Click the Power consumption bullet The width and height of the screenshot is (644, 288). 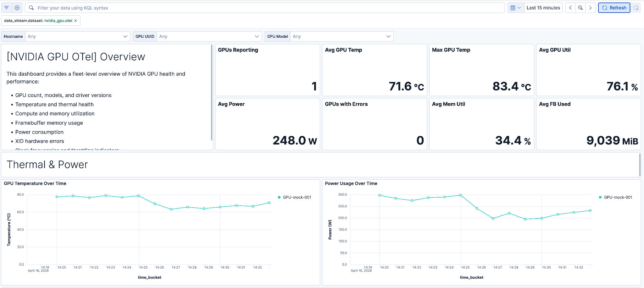click(39, 132)
